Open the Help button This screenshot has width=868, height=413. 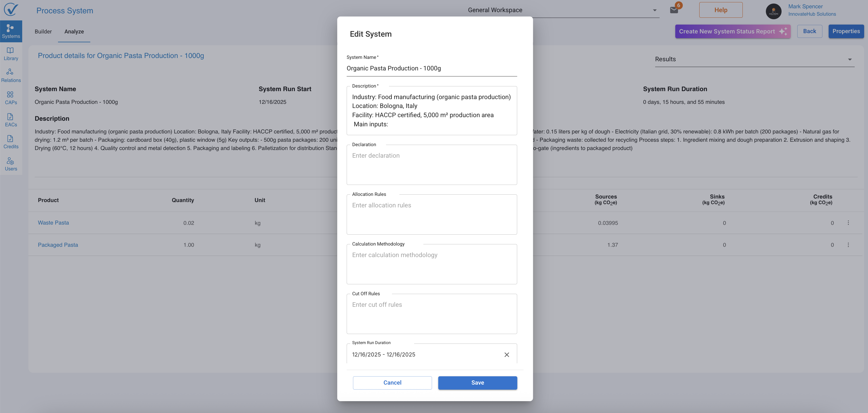[x=720, y=10]
